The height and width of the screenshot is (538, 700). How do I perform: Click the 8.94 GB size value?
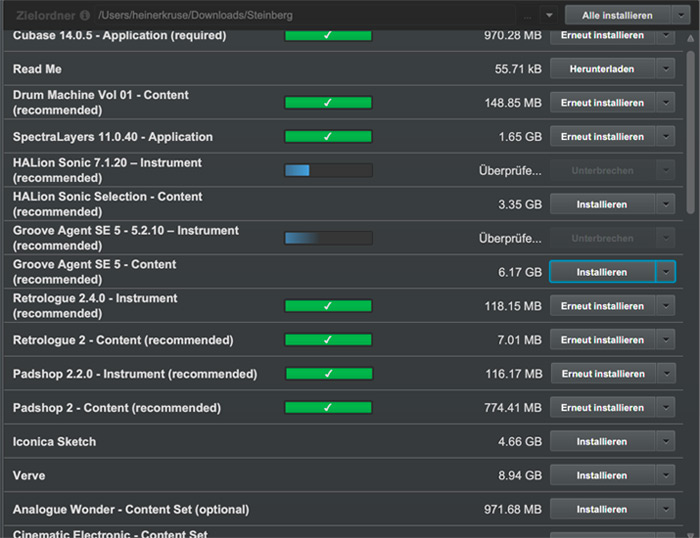click(520, 475)
